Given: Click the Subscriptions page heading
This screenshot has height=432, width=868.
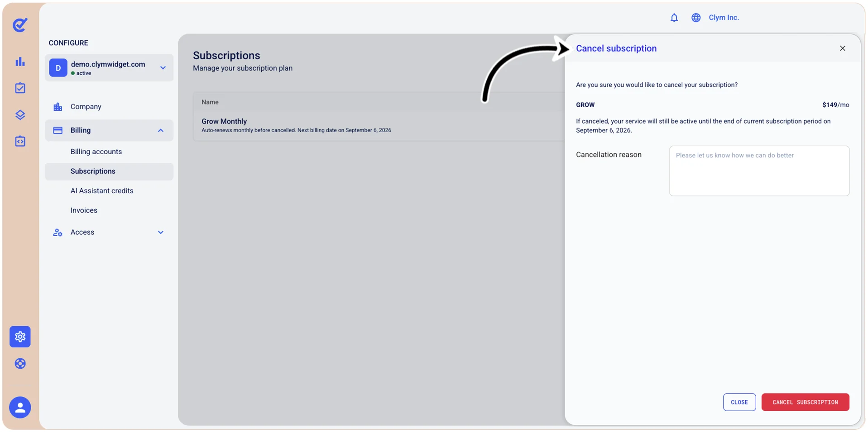Looking at the screenshot, I should (226, 55).
